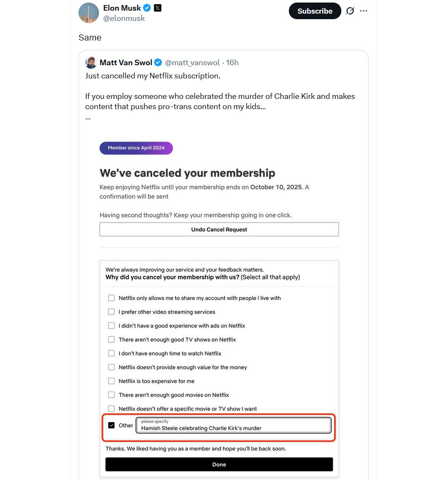Open the three-dot more options menu

[364, 11]
